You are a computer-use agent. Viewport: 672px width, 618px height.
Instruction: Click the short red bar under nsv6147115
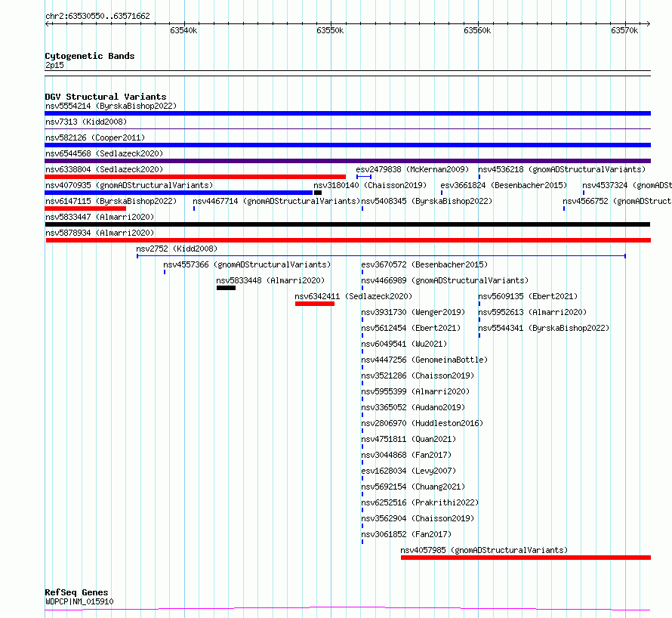coord(85,209)
